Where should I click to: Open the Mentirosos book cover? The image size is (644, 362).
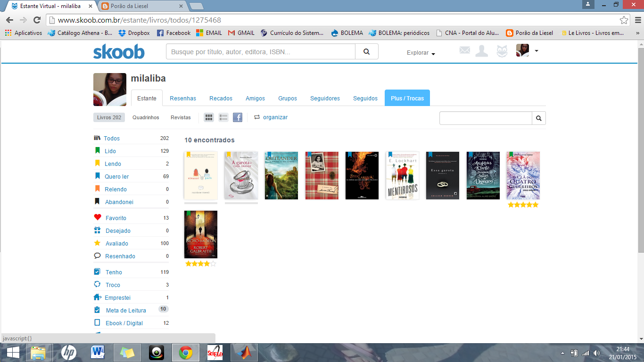click(x=403, y=175)
